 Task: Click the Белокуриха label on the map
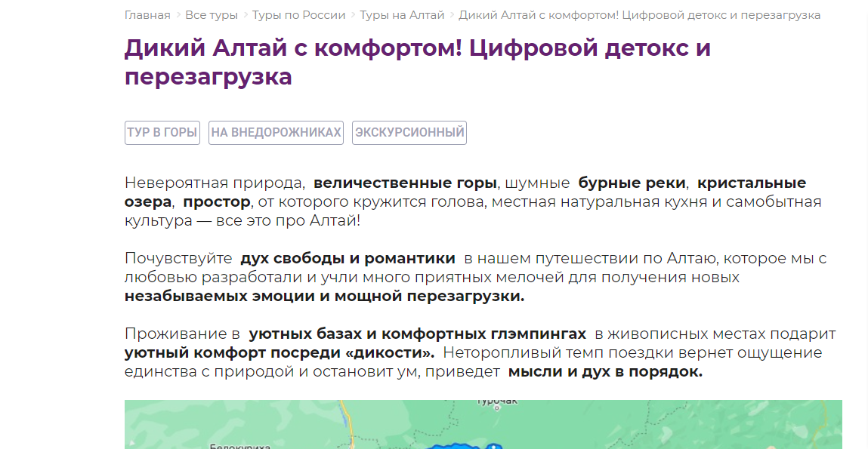pos(240,445)
